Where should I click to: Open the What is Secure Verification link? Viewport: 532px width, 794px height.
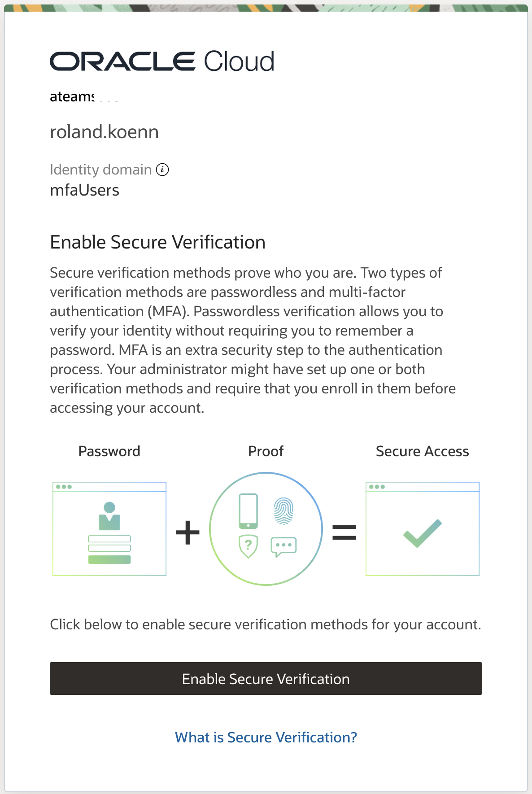[x=266, y=737]
